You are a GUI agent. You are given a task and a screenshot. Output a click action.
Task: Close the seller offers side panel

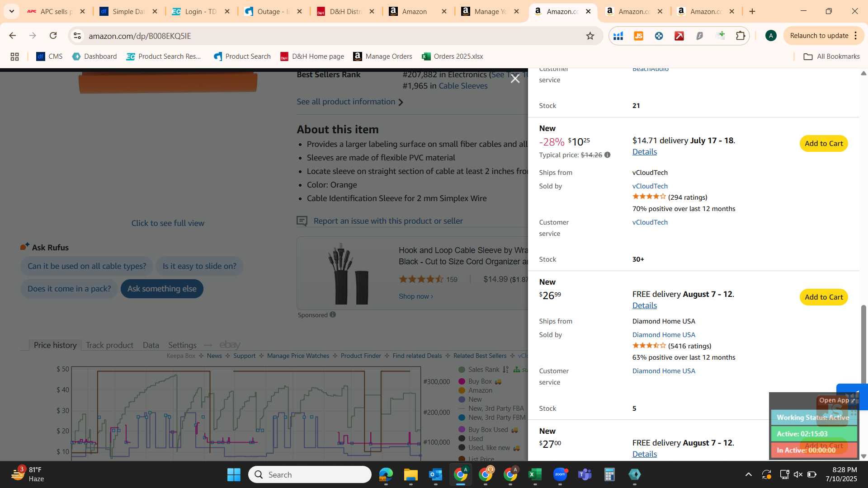[515, 79]
